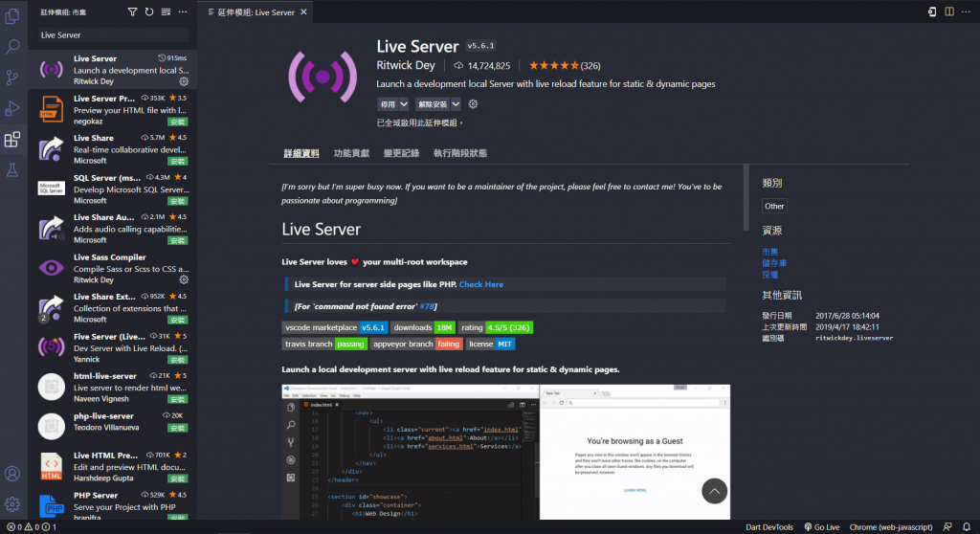The width and height of the screenshot is (980, 534).
Task: Install Live HTML Previewer extension
Action: click(x=177, y=479)
